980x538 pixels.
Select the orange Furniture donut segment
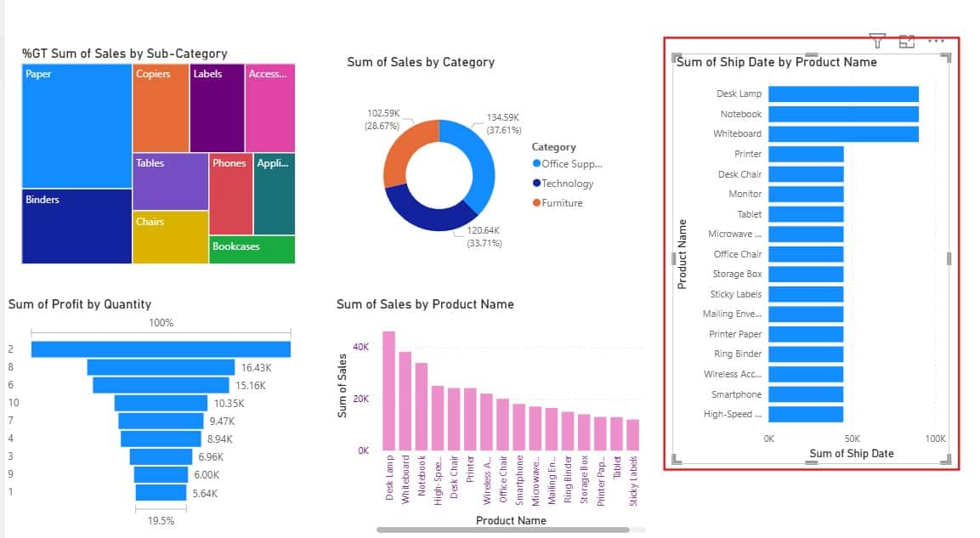click(405, 147)
